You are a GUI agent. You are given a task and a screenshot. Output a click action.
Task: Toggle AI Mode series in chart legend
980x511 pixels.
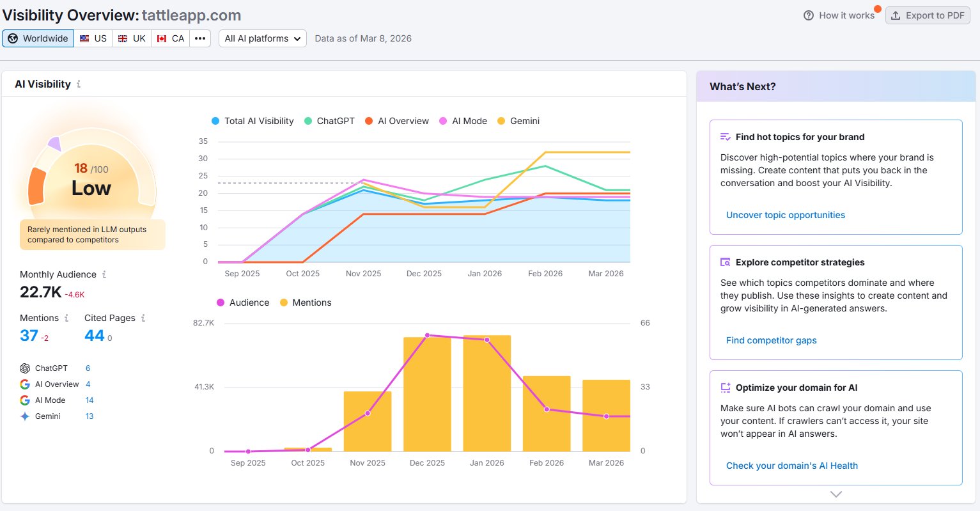pyautogui.click(x=463, y=121)
